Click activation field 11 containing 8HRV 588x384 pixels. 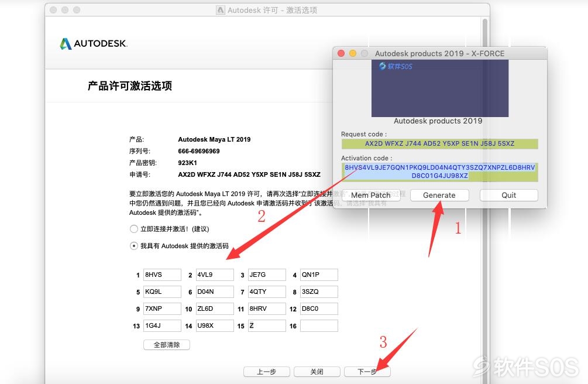click(x=267, y=308)
